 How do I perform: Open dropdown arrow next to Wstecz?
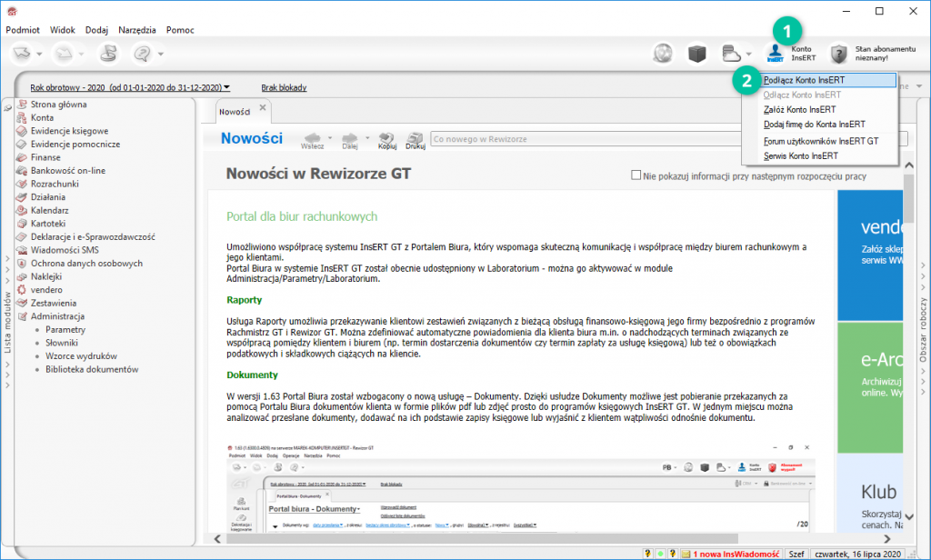tap(330, 138)
